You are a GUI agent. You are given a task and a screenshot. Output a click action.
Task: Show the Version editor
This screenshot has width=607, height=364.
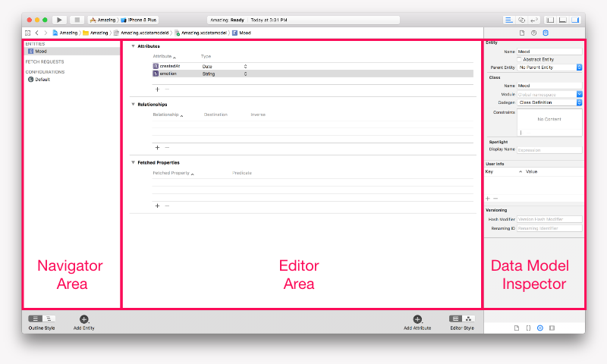tap(534, 20)
